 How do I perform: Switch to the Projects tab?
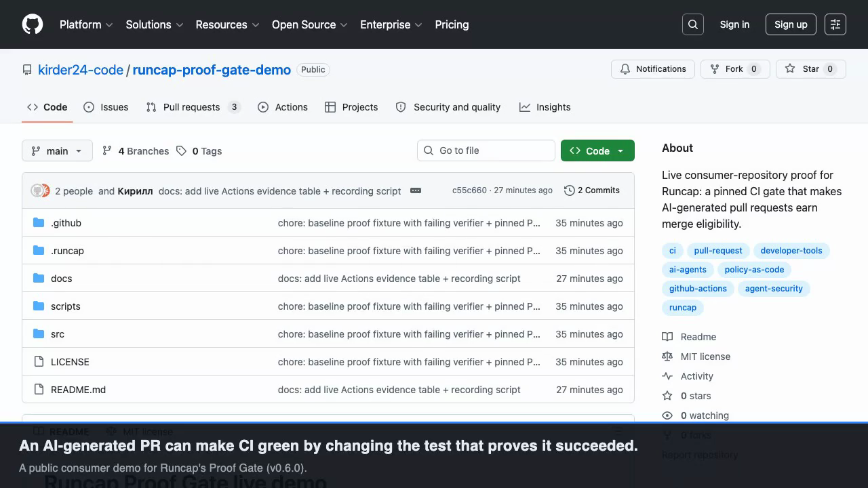(x=351, y=107)
